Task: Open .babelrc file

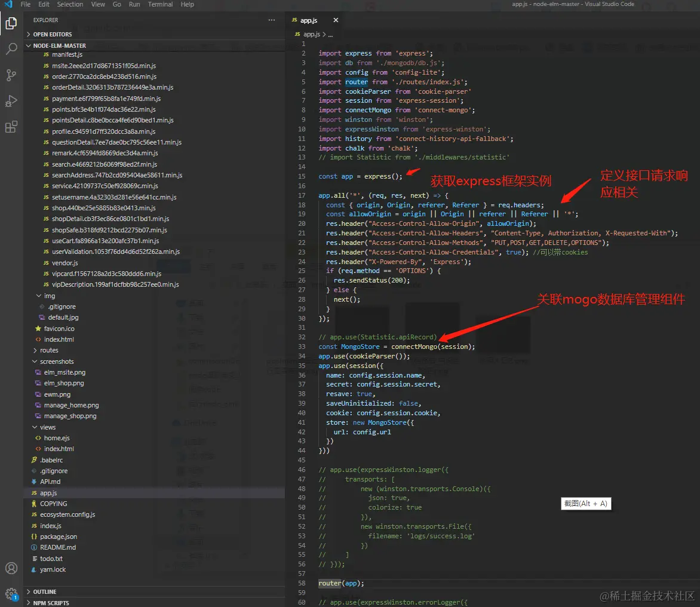Action: click(x=51, y=460)
